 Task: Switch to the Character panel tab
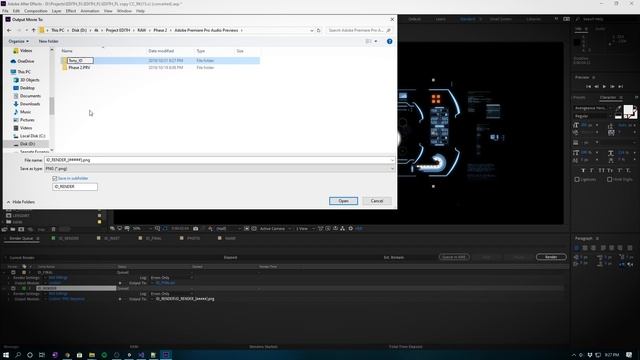[x=608, y=98]
